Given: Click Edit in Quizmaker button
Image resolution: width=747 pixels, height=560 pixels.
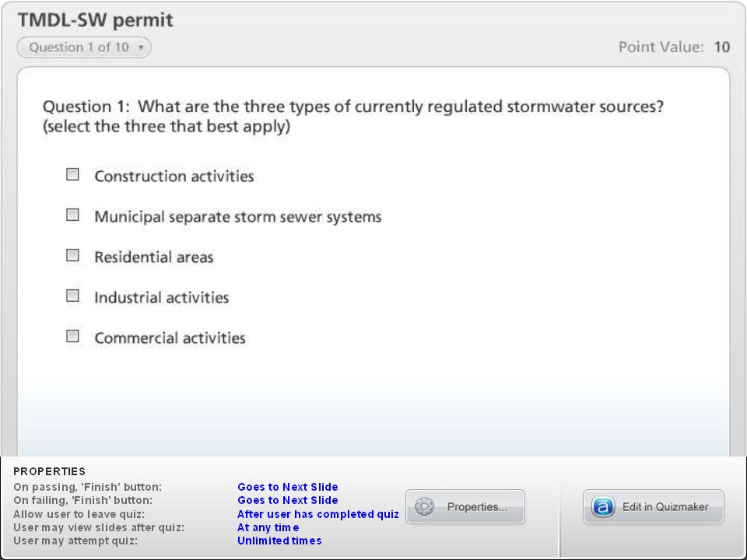Looking at the screenshot, I should pyautogui.click(x=653, y=506).
